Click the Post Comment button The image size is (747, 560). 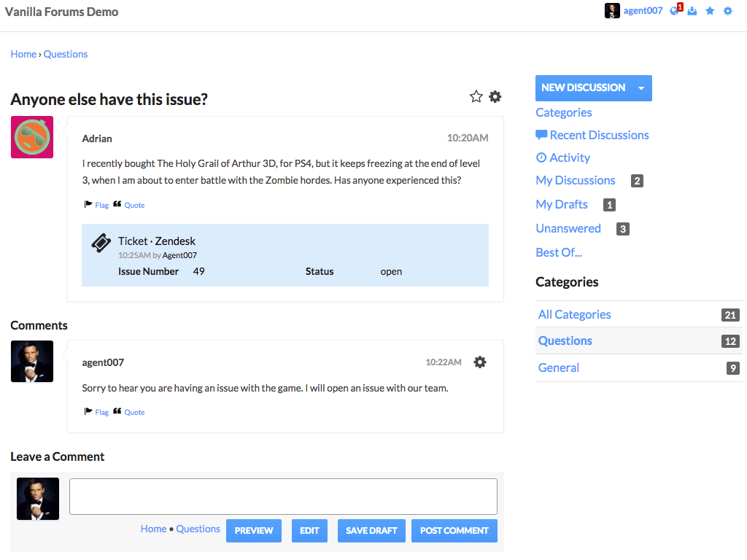(454, 531)
